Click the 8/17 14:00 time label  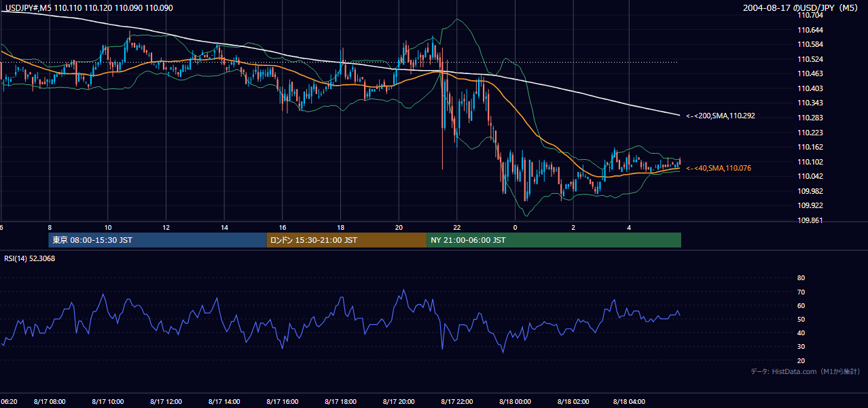(223, 402)
